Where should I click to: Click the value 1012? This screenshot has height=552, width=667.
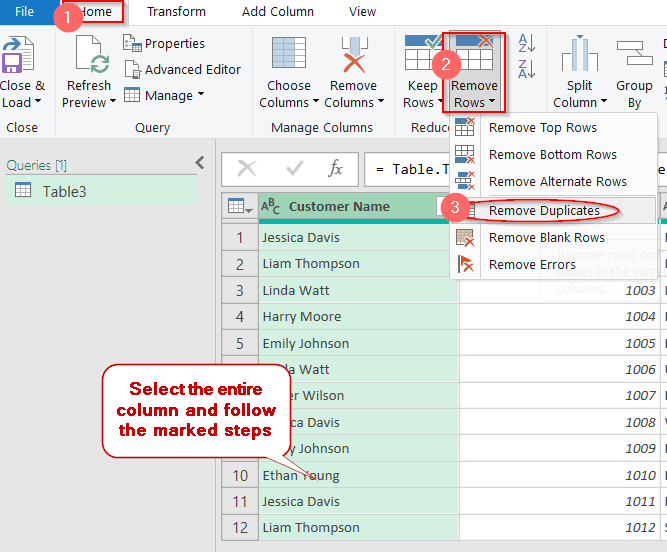[x=640, y=528]
